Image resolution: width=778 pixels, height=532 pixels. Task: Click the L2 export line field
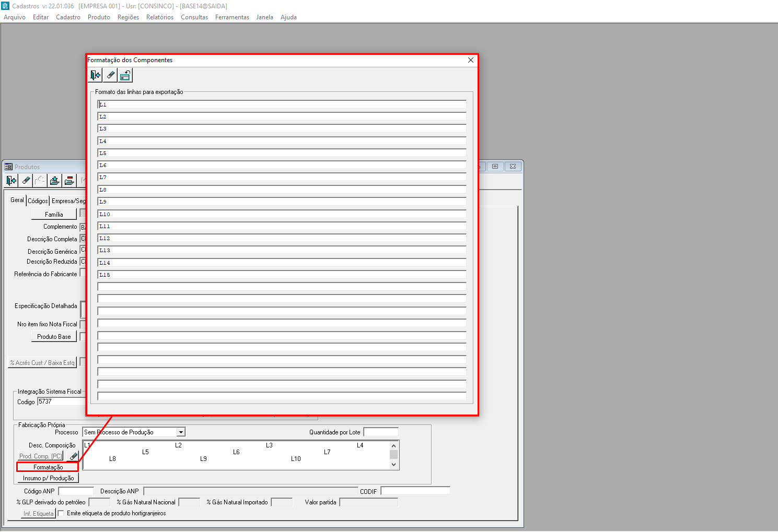click(282, 116)
